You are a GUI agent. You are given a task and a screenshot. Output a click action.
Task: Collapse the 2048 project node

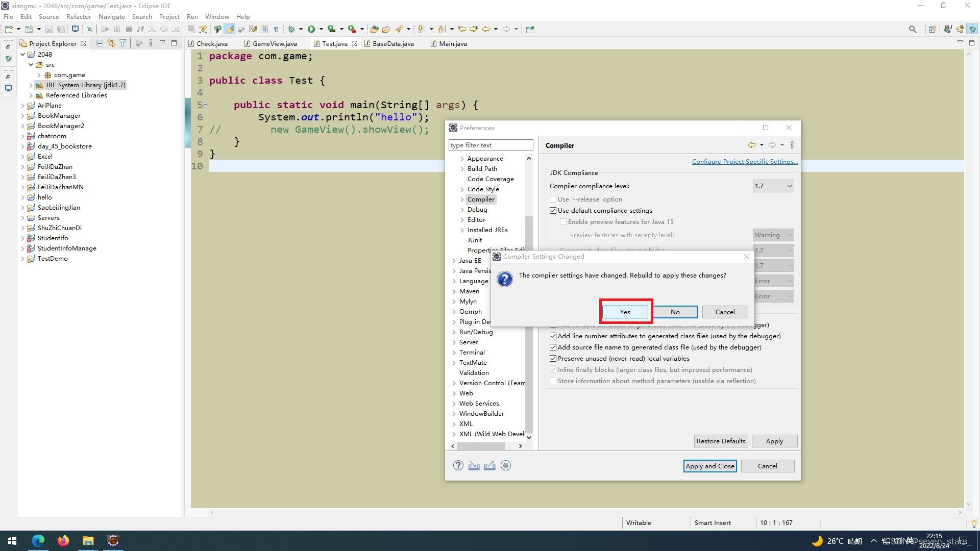click(22, 54)
